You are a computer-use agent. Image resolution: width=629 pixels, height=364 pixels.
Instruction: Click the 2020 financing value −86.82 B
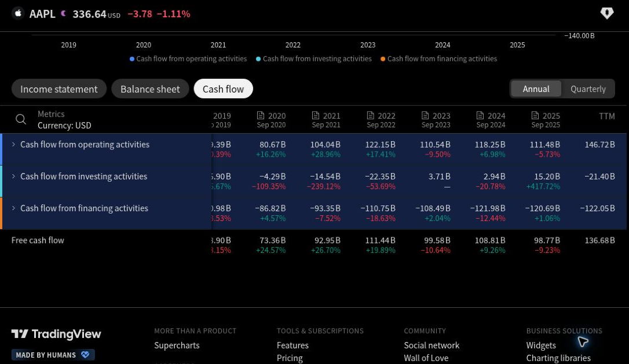270,208
